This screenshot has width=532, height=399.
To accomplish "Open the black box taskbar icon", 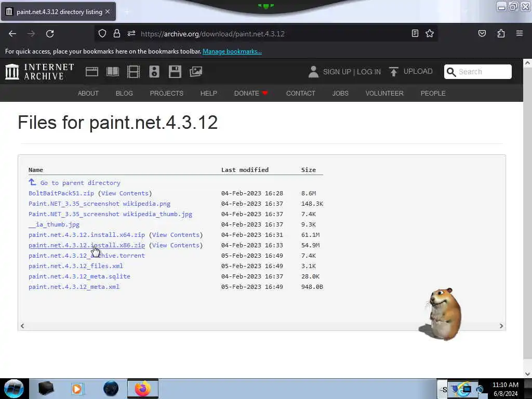I will click(46, 389).
